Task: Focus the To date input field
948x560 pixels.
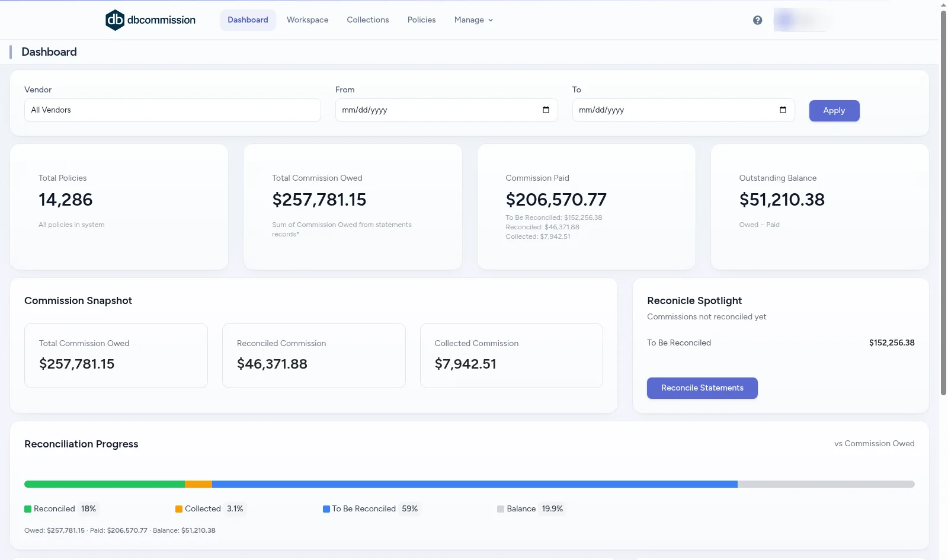Action: pos(683,110)
